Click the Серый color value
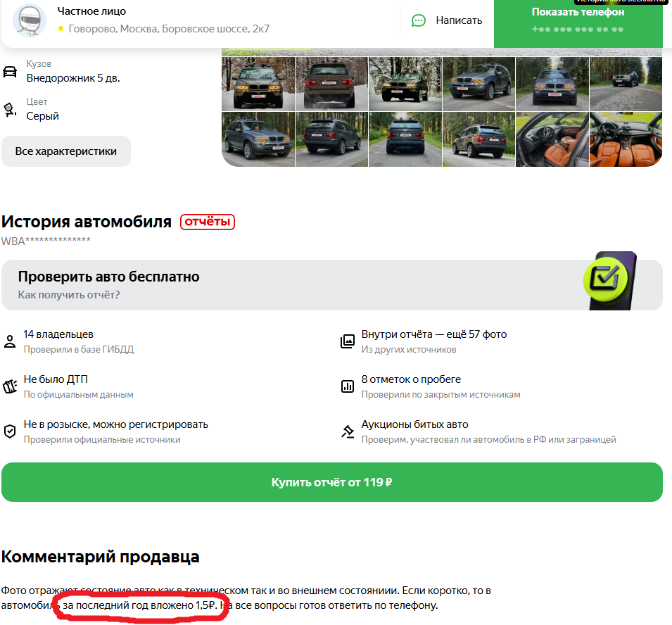 (42, 116)
